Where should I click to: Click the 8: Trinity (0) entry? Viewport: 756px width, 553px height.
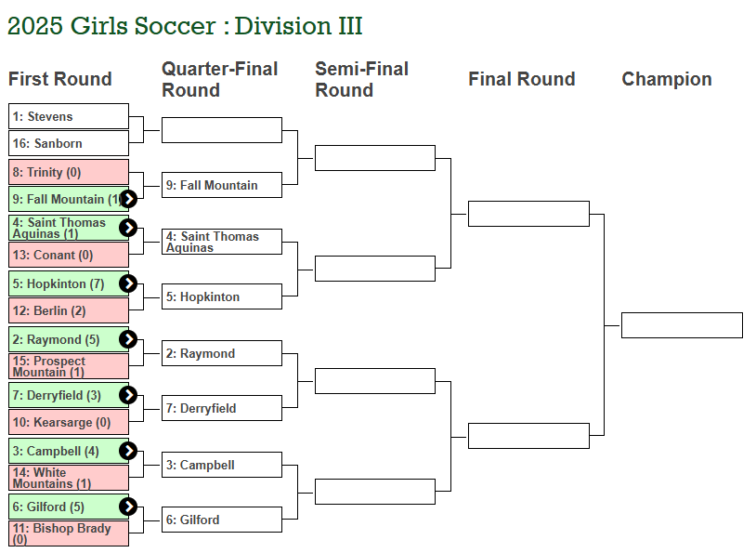(x=69, y=172)
